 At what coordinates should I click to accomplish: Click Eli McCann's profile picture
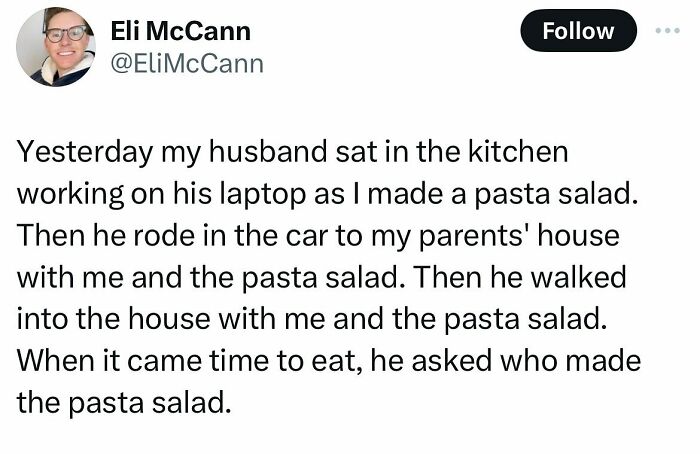56,45
